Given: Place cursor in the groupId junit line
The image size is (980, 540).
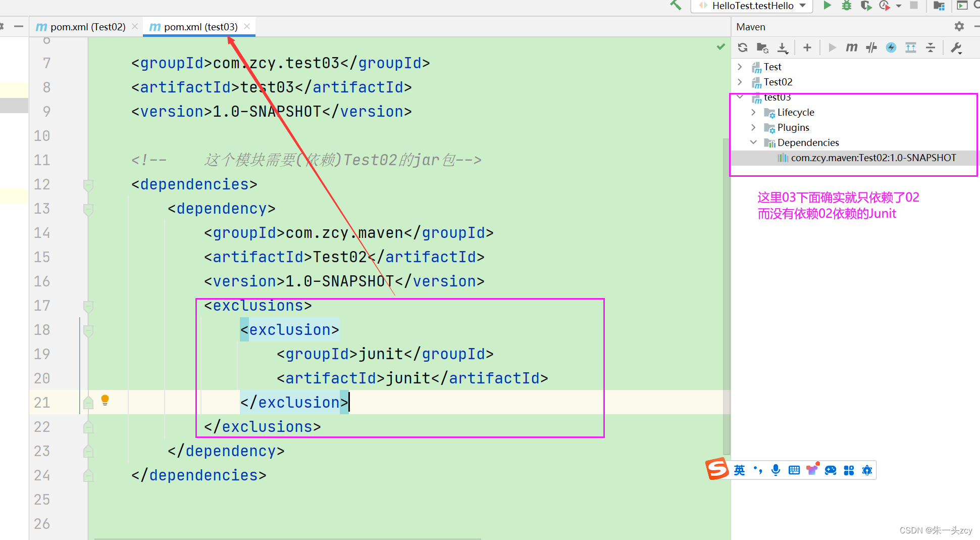Looking at the screenshot, I should pyautogui.click(x=385, y=354).
